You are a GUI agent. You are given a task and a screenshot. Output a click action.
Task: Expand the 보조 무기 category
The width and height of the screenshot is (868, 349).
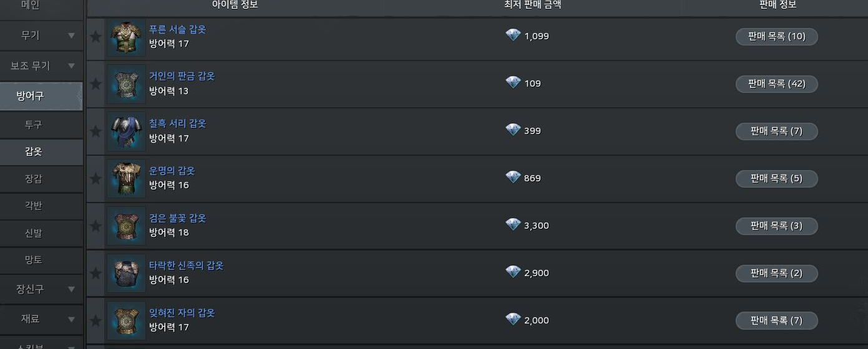pyautogui.click(x=71, y=65)
